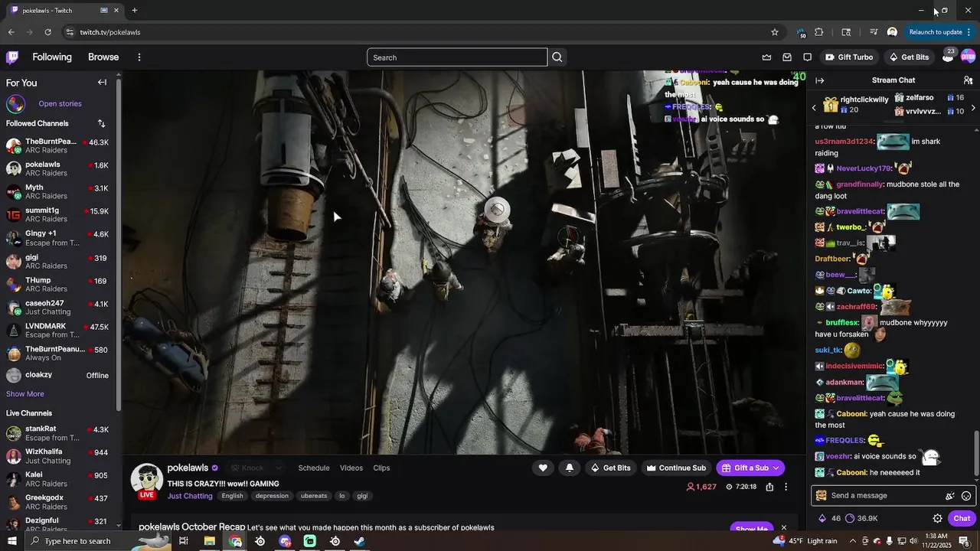This screenshot has width=980, height=551.
Task: Click the Gift Turbo button
Action: [849, 57]
